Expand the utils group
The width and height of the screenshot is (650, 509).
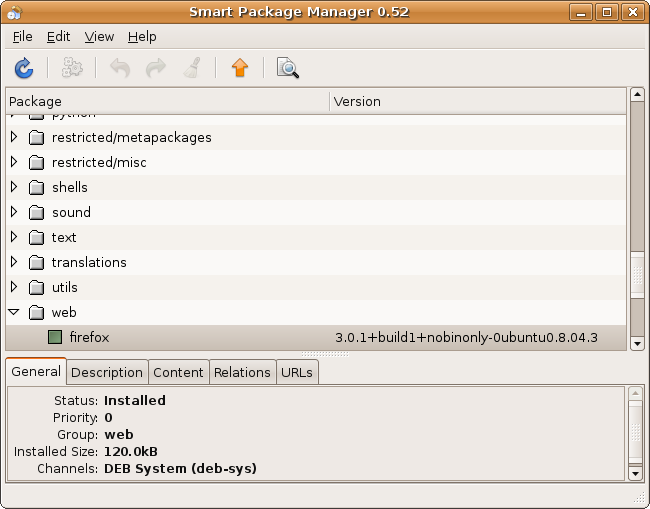pyautogui.click(x=14, y=287)
